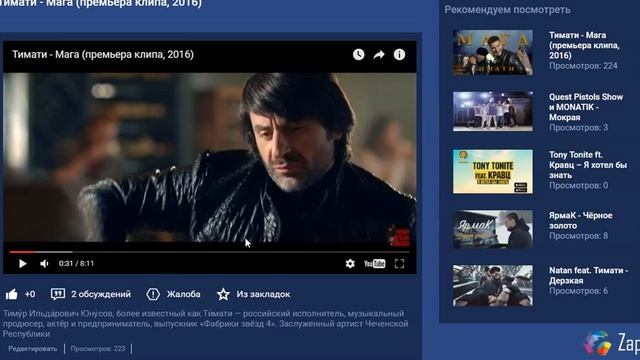
Task: Mute the video with the speaker icon
Action: 44,264
